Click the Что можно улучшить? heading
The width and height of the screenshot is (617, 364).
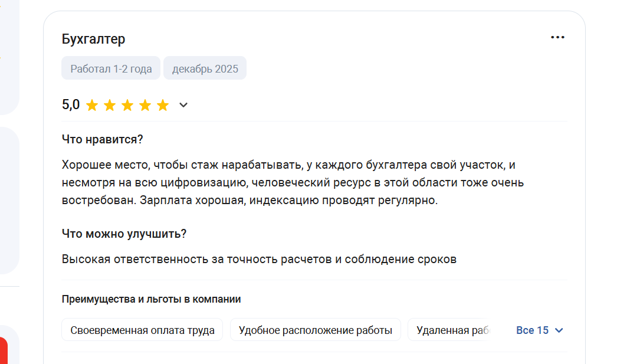[x=124, y=234]
